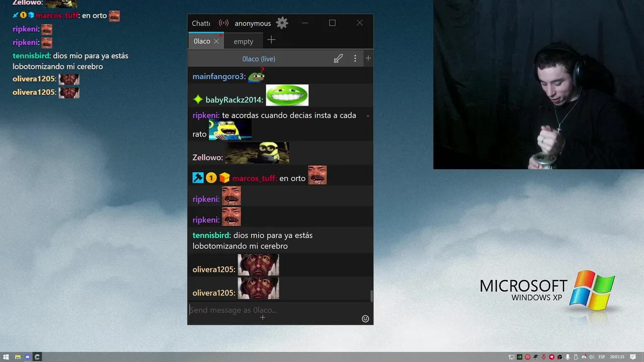This screenshot has height=362, width=644.
Task: Click username mainfangoro3 in Chatterino
Action: click(x=219, y=76)
